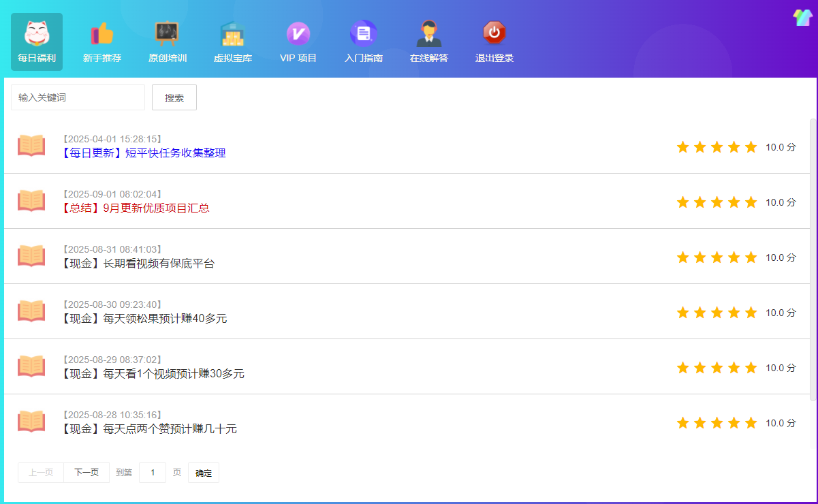
Task: Open 在线解答 customer service icon
Action: [429, 34]
